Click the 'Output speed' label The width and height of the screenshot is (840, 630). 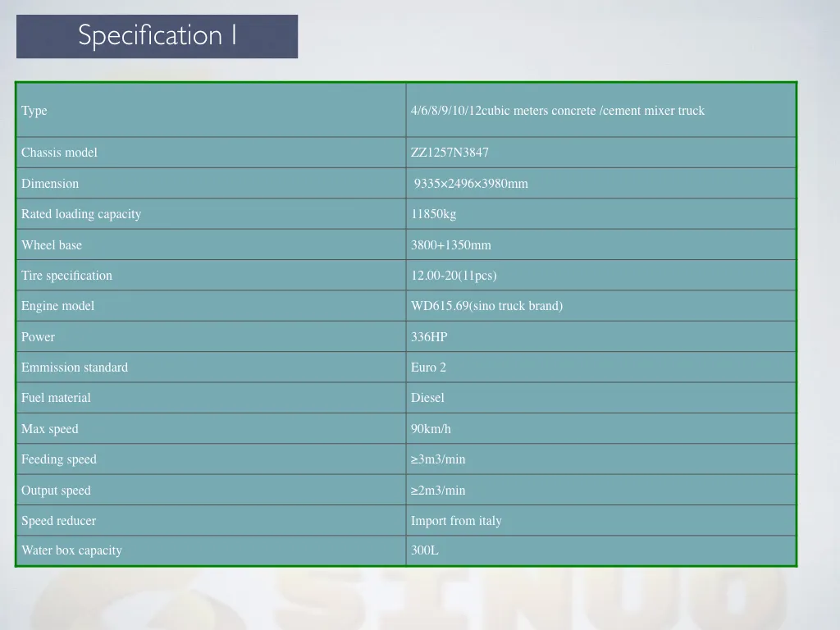pyautogui.click(x=57, y=491)
